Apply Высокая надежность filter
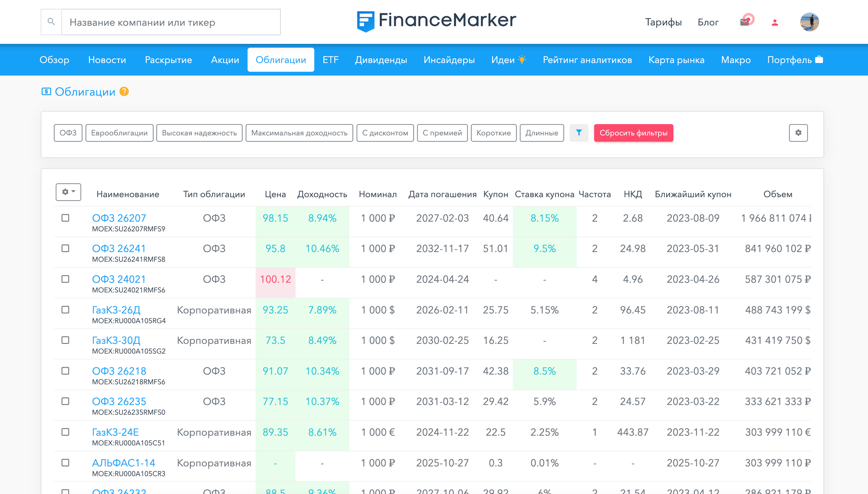Image resolution: width=868 pixels, height=494 pixels. coord(199,133)
